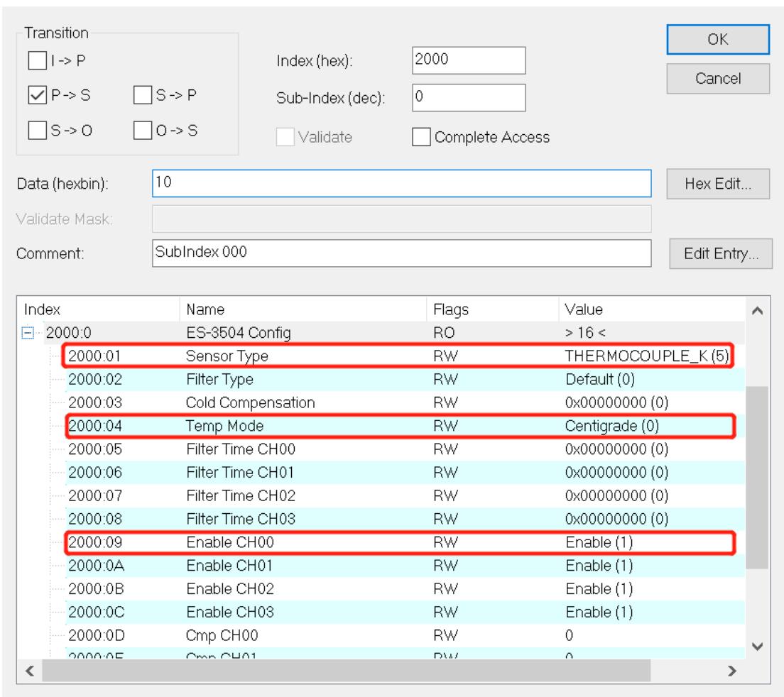
Task: Confirm the dialog with OK
Action: 718,40
